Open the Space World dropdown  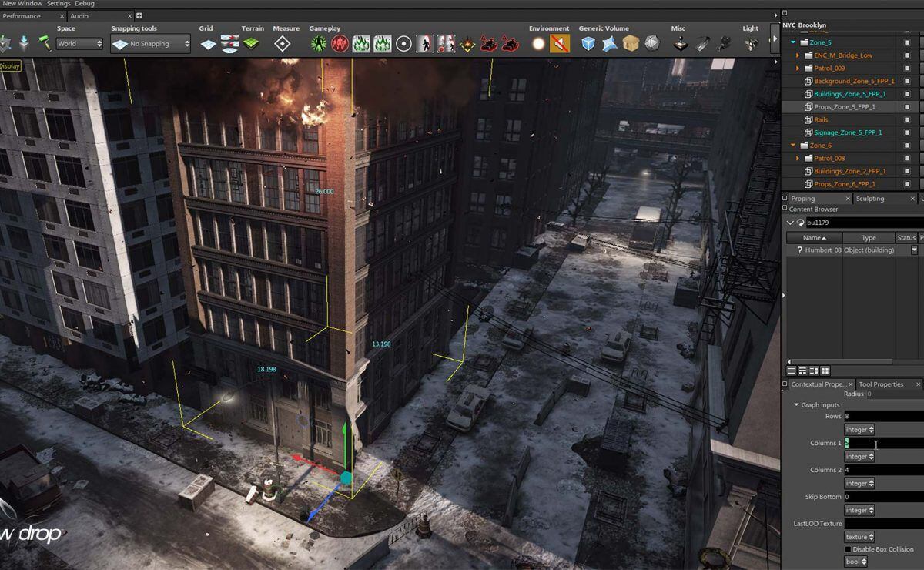click(79, 44)
